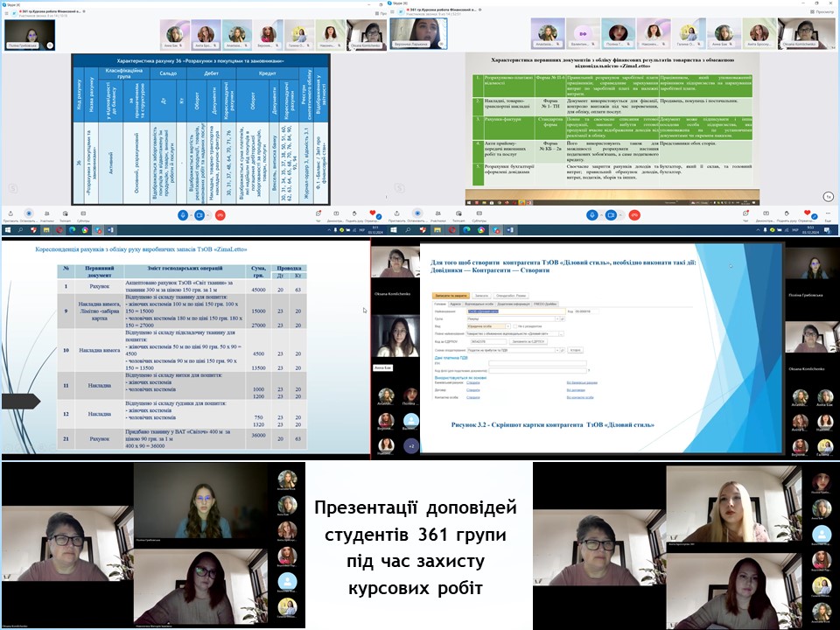Open chat in the left Skype window
Viewport: 840px width, 630px height.
point(318,213)
